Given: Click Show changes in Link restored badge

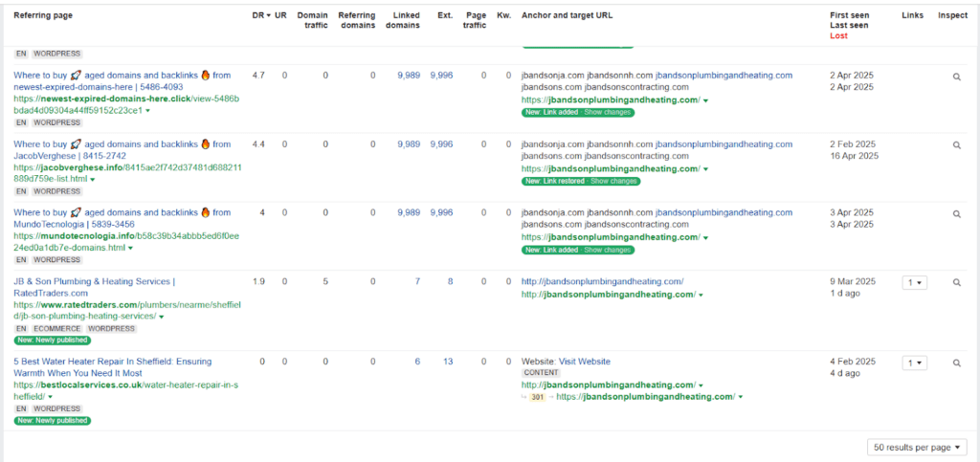Looking at the screenshot, I should point(613,181).
